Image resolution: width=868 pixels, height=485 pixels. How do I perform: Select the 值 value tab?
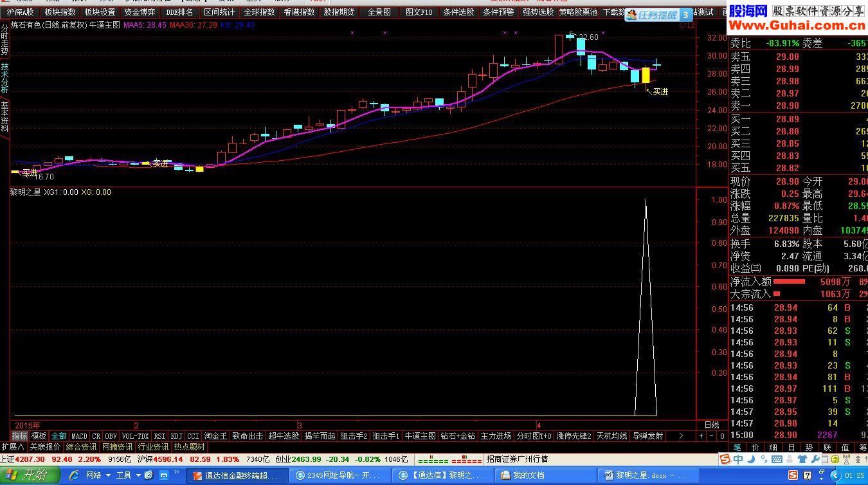coord(845,448)
